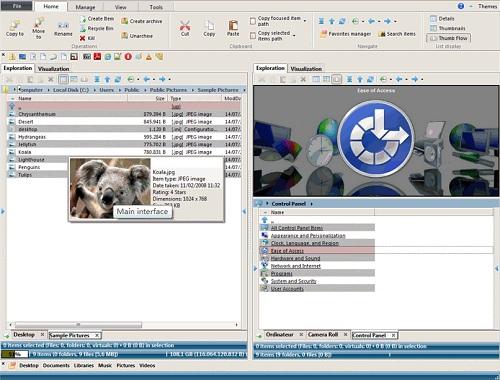The height and width of the screenshot is (380, 500).
Task: Expand left side panel arrow
Action: (x=3, y=211)
